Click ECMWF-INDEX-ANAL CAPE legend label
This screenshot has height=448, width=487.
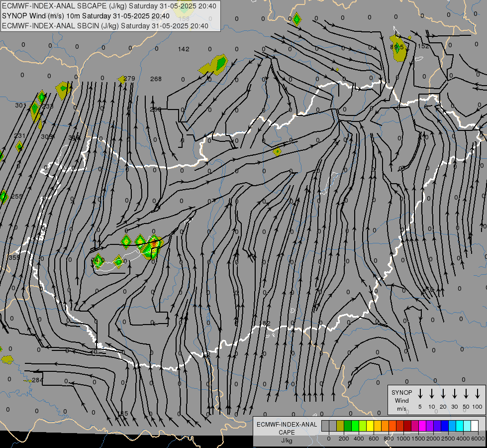point(287,428)
